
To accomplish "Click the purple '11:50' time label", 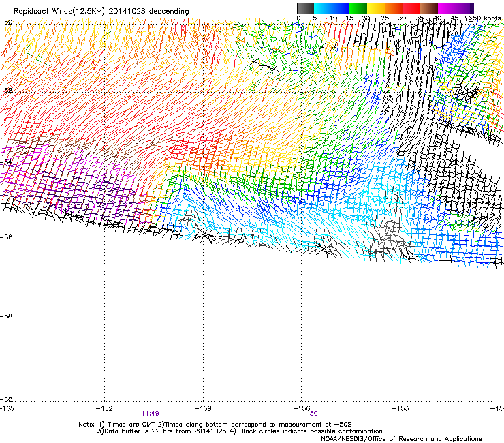I will coord(309,414).
